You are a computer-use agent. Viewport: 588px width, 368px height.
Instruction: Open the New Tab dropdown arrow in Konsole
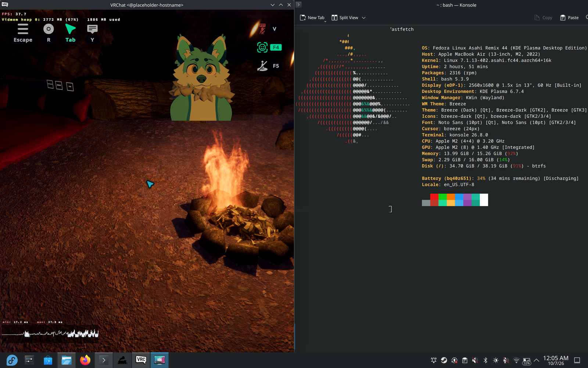(x=325, y=21)
